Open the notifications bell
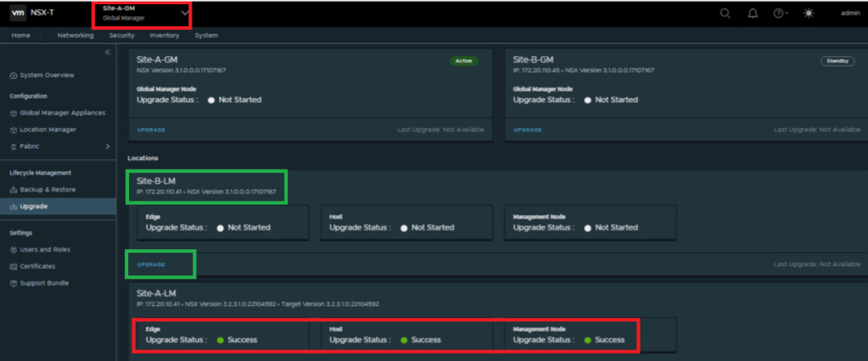Screen dimensions: 868x361 (x=752, y=14)
